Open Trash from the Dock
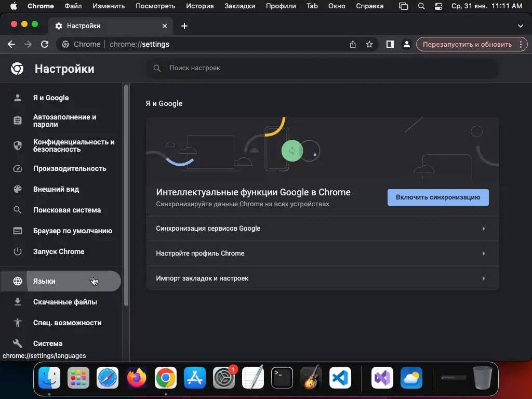Viewport: 532px width, 399px height. pyautogui.click(x=483, y=378)
